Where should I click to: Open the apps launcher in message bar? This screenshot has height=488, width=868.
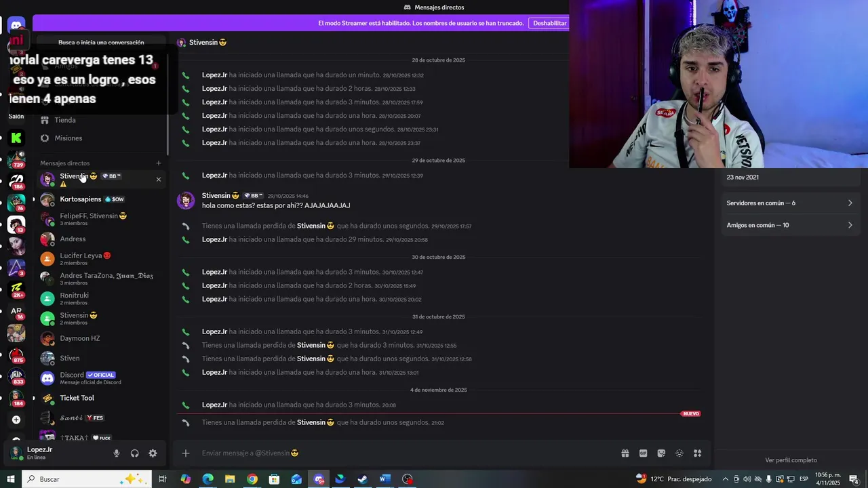[697, 453]
